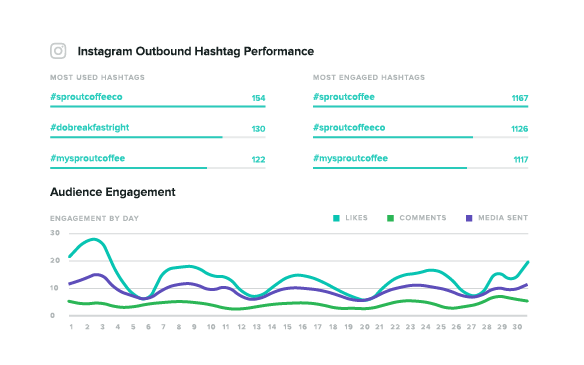Screen dimensions: 584x365
Task: Click the 20 y-axis label
Action: [x=55, y=260]
